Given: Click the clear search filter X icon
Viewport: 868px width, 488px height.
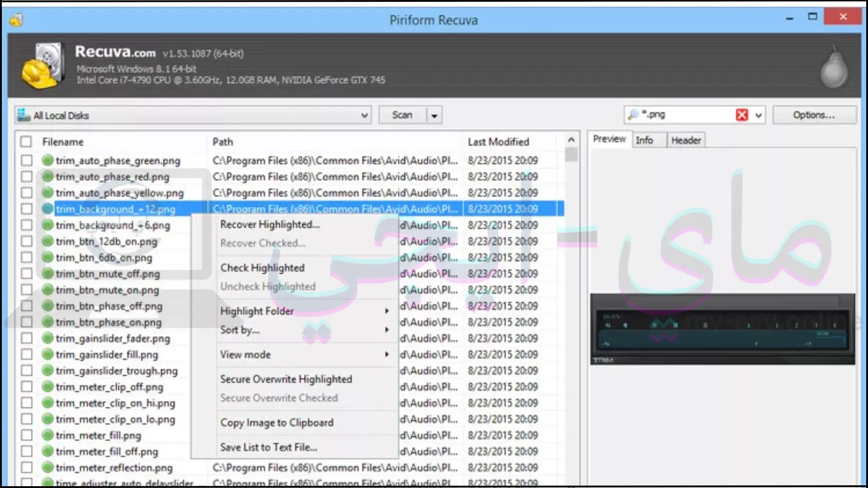Looking at the screenshot, I should pos(742,114).
